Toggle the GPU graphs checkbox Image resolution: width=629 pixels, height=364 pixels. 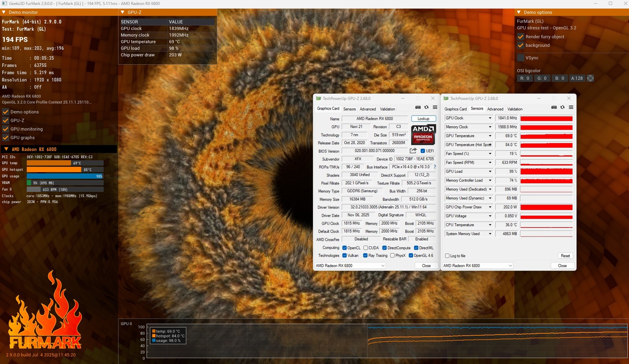(x=5, y=137)
